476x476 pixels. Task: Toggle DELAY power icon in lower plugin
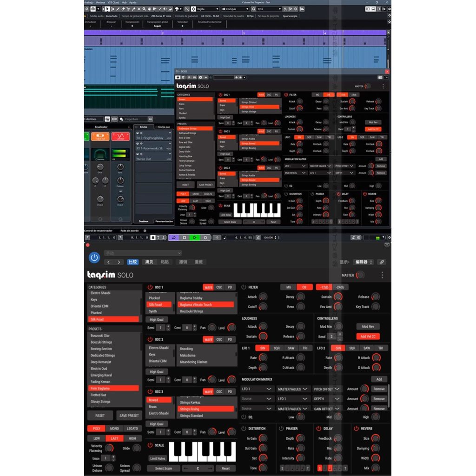tap(318, 428)
